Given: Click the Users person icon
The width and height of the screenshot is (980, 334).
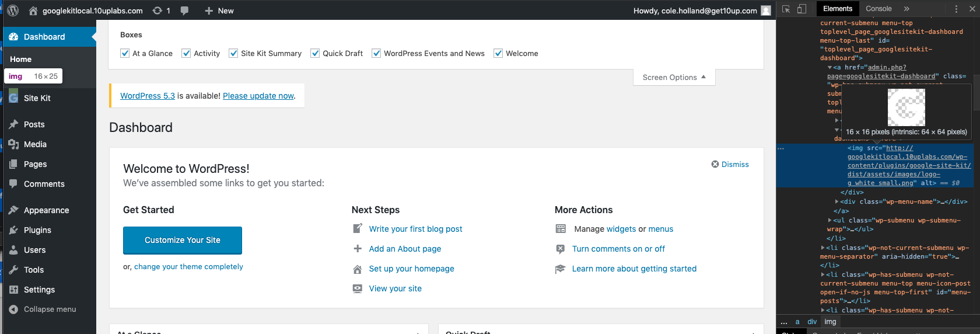Looking at the screenshot, I should 13,250.
